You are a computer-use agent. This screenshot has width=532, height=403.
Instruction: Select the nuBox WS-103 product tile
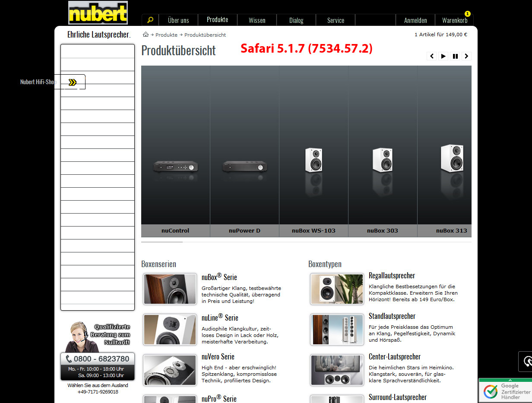click(313, 151)
